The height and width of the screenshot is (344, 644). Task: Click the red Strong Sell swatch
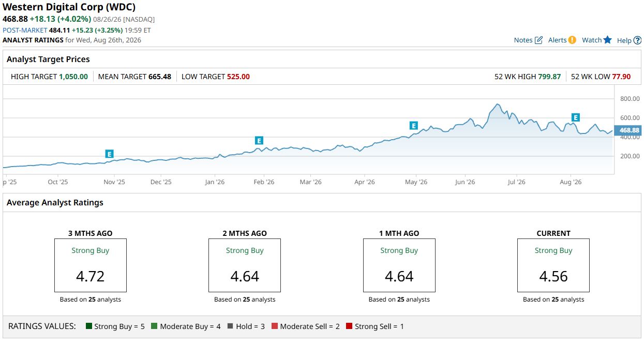point(349,326)
